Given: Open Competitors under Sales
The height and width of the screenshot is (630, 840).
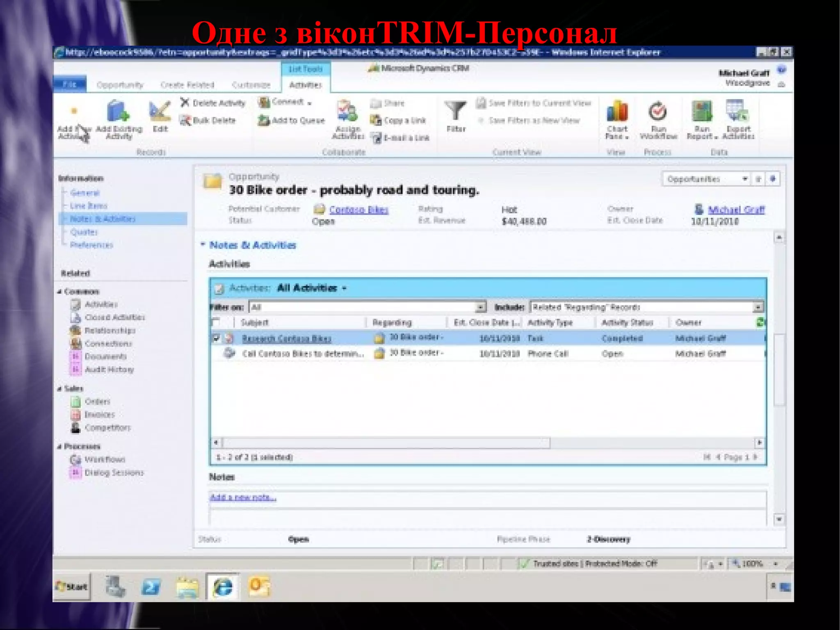Looking at the screenshot, I should [101, 428].
